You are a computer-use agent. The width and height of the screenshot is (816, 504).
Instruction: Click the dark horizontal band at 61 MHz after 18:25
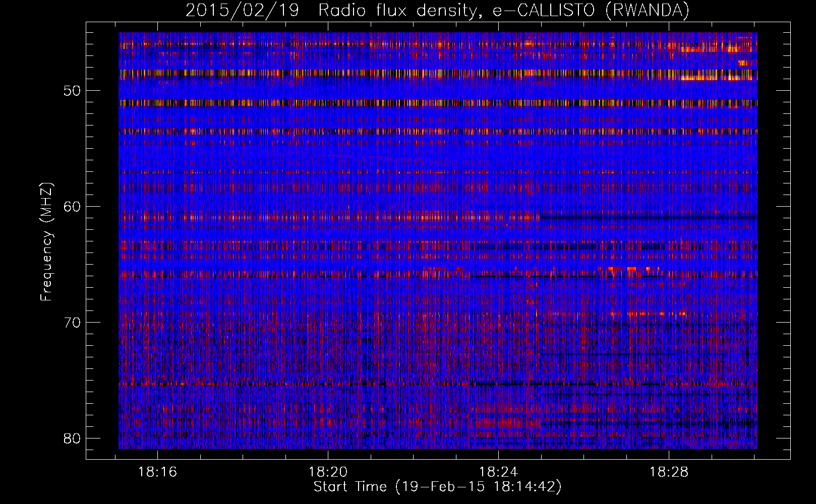(646, 218)
